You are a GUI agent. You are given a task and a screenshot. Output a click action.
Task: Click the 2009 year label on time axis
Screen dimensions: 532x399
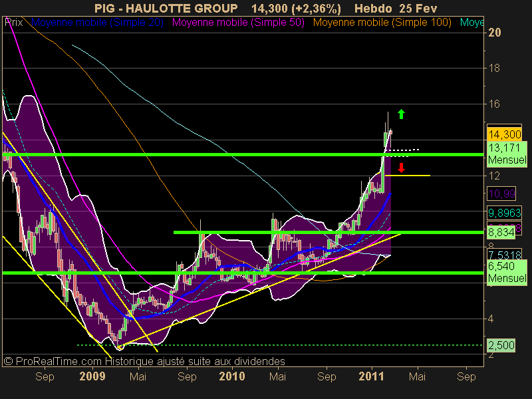coord(92,376)
